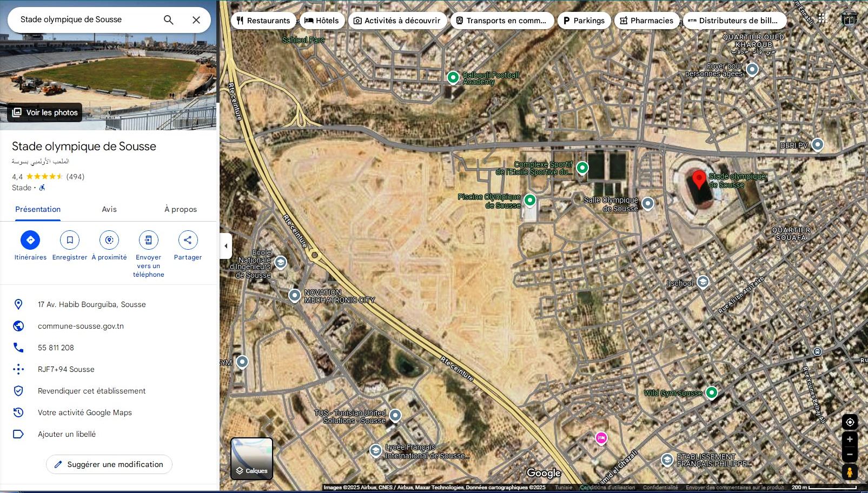This screenshot has width=868, height=493.
Task: Switch to the À propos tab
Action: pyautogui.click(x=180, y=209)
